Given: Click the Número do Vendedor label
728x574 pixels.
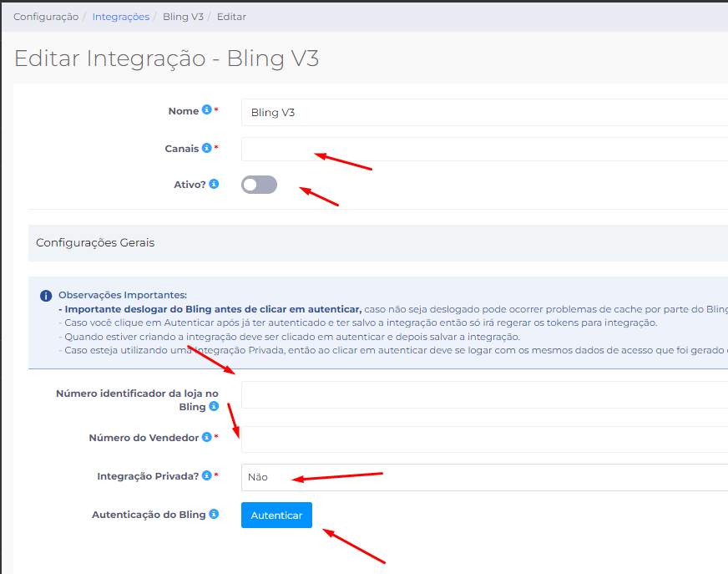Looking at the screenshot, I should click(144, 437).
